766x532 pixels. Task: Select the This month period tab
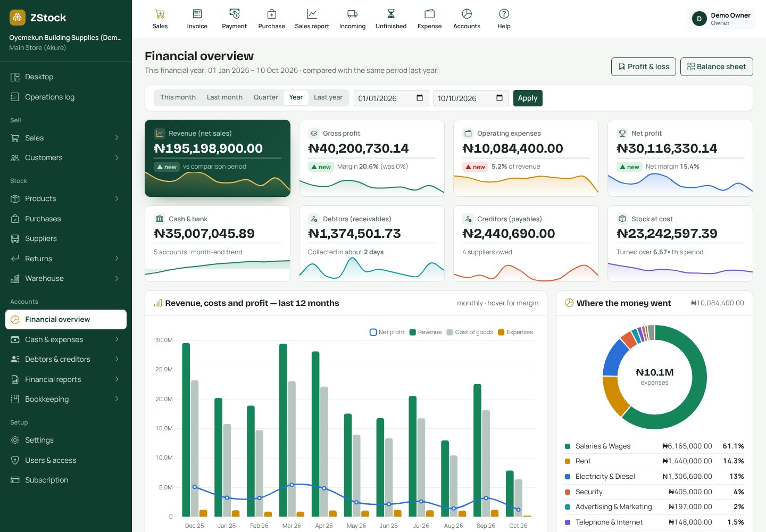coord(178,97)
